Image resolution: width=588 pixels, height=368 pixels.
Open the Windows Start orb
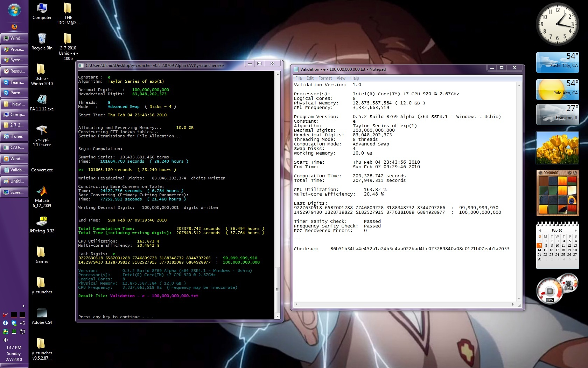[x=14, y=11]
